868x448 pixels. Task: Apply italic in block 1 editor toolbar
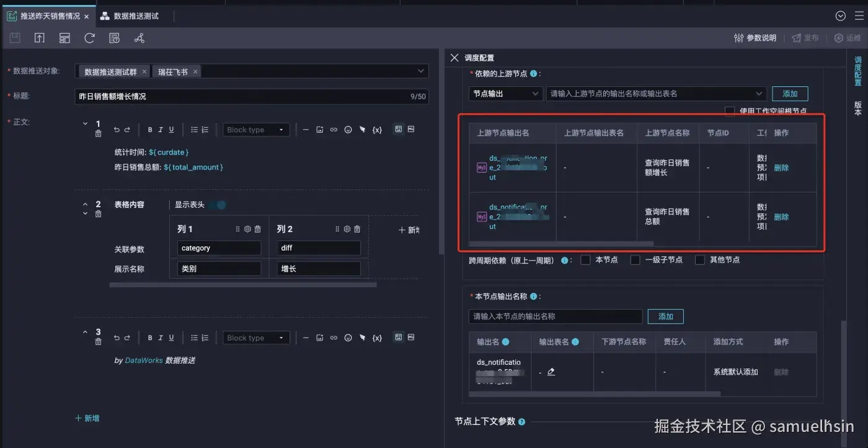(x=161, y=130)
